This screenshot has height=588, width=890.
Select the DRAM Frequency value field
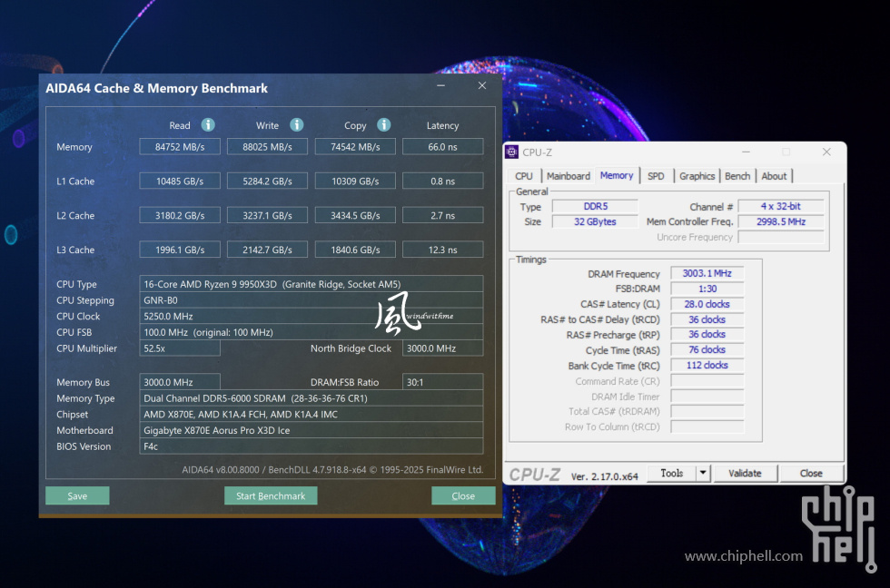coord(707,272)
